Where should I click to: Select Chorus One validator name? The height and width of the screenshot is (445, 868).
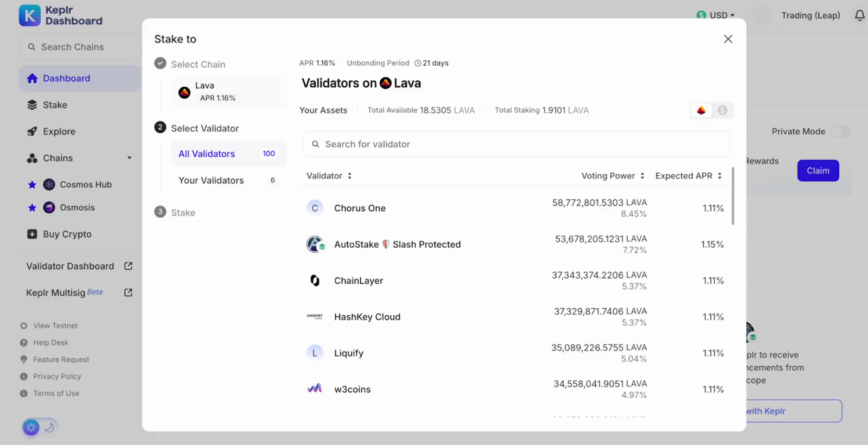(x=360, y=208)
